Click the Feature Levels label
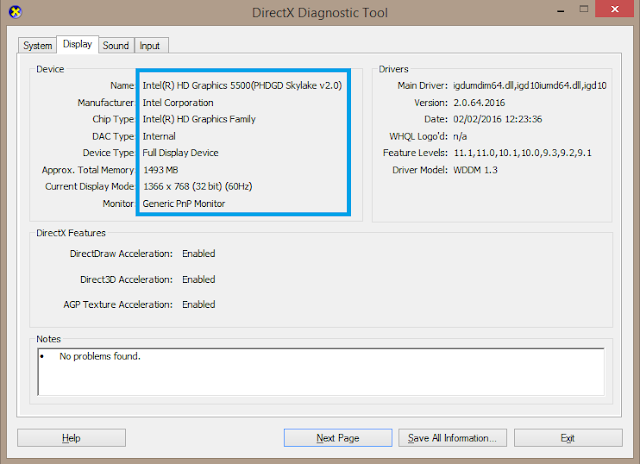 coord(415,153)
